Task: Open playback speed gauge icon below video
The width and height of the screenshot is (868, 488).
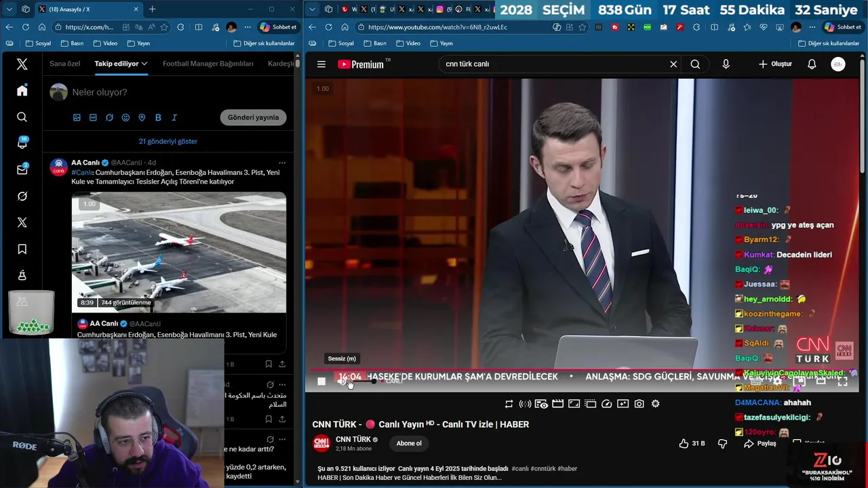Action: 606,404
